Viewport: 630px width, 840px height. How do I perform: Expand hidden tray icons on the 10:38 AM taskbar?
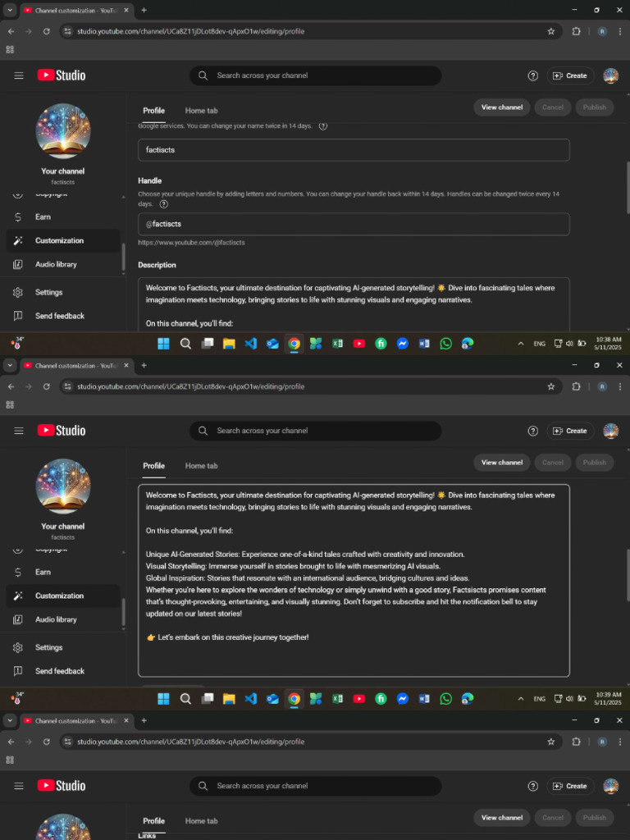click(x=520, y=344)
